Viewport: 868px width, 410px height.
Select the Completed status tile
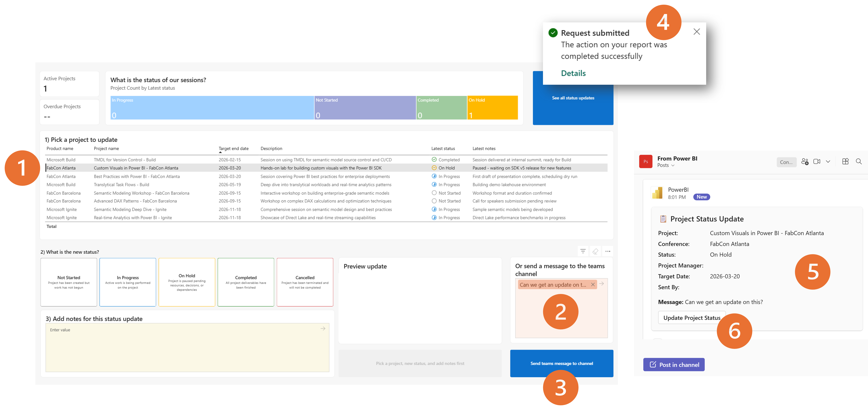coord(246,282)
